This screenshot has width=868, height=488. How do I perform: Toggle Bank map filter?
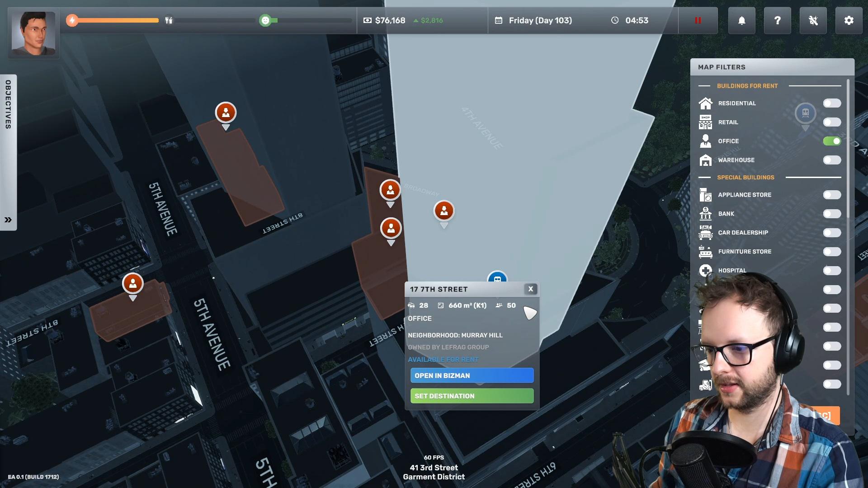(x=832, y=214)
